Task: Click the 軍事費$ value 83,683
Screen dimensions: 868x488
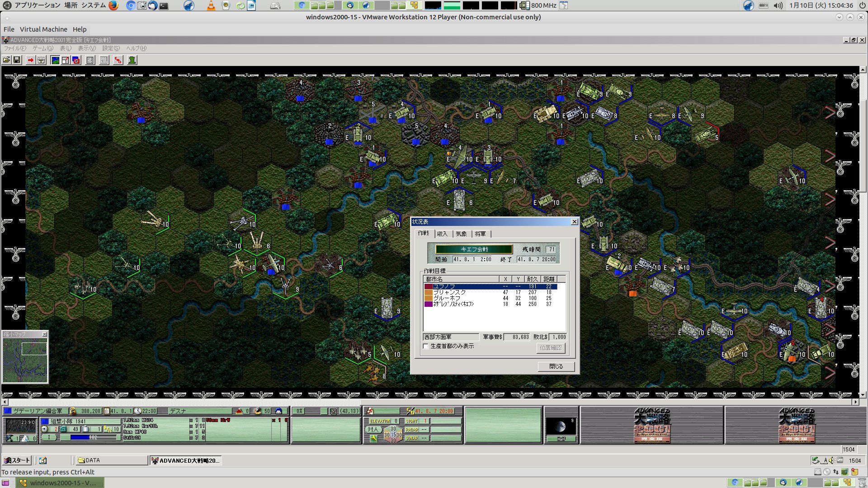Action: (517, 337)
